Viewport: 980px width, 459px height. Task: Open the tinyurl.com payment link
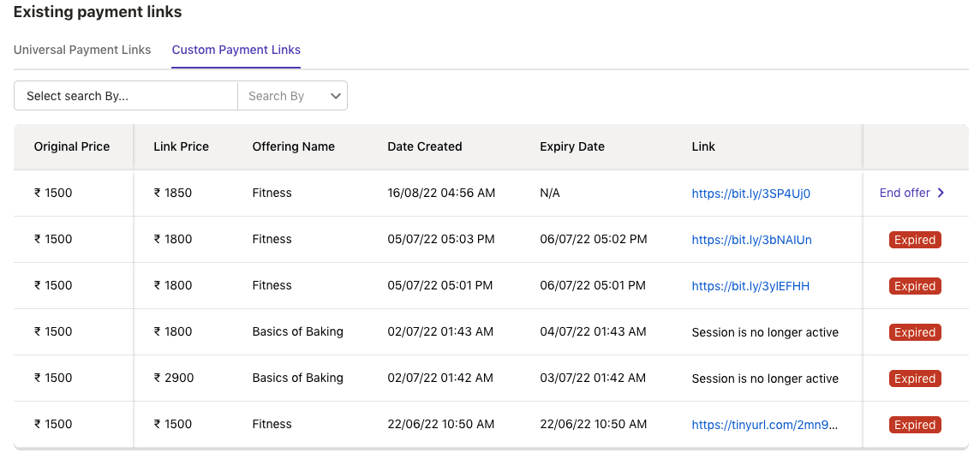764,425
